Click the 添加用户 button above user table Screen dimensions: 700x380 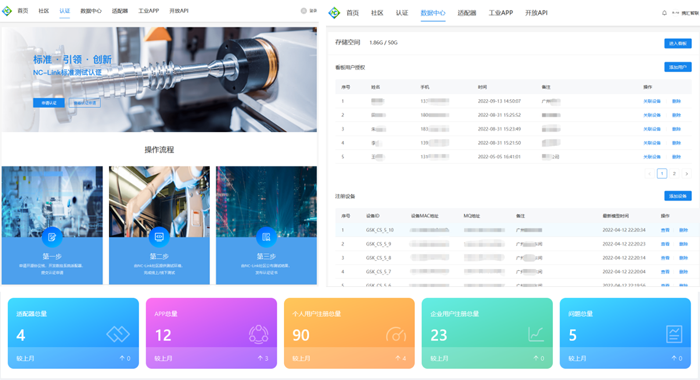(x=678, y=67)
